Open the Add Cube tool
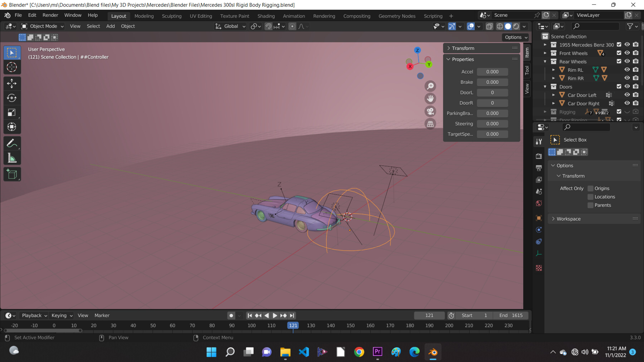The height and width of the screenshot is (362, 644). (x=12, y=174)
